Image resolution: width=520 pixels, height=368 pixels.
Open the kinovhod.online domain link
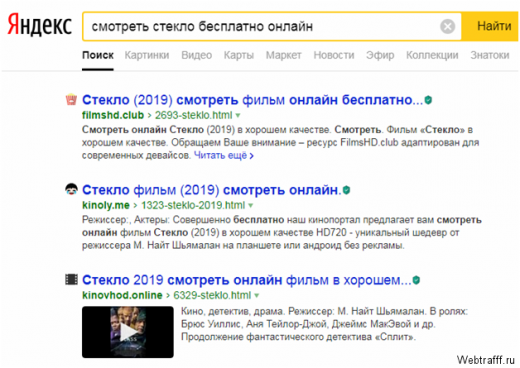pos(122,295)
